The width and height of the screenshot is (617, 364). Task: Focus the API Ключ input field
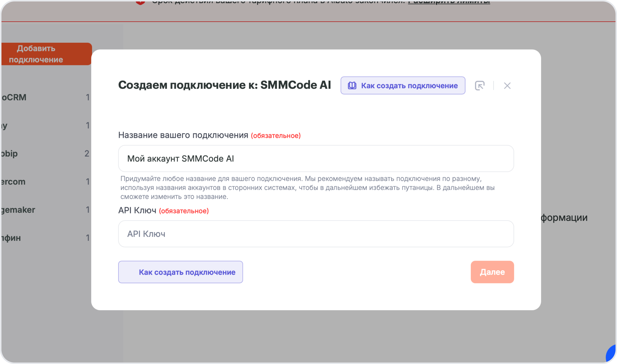click(316, 234)
